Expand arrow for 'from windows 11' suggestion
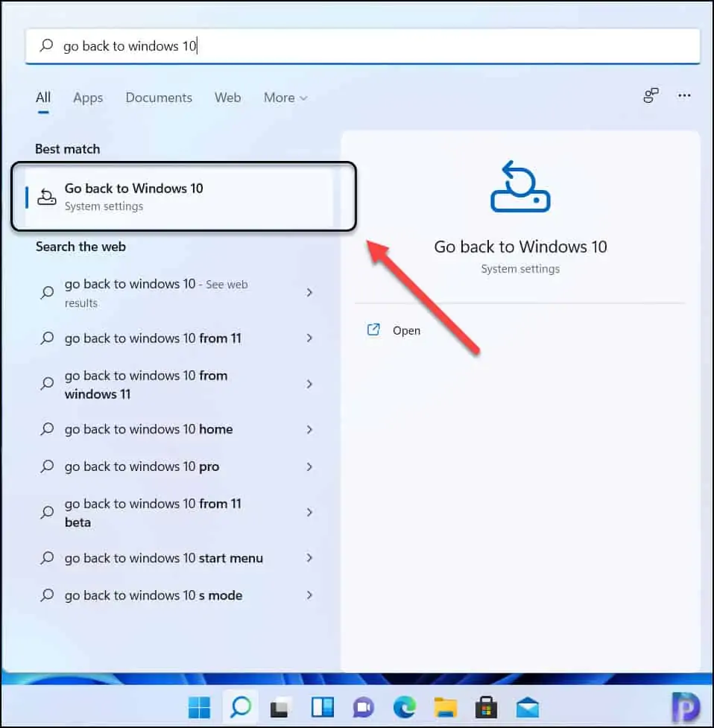Image resolution: width=714 pixels, height=728 pixels. (x=309, y=384)
